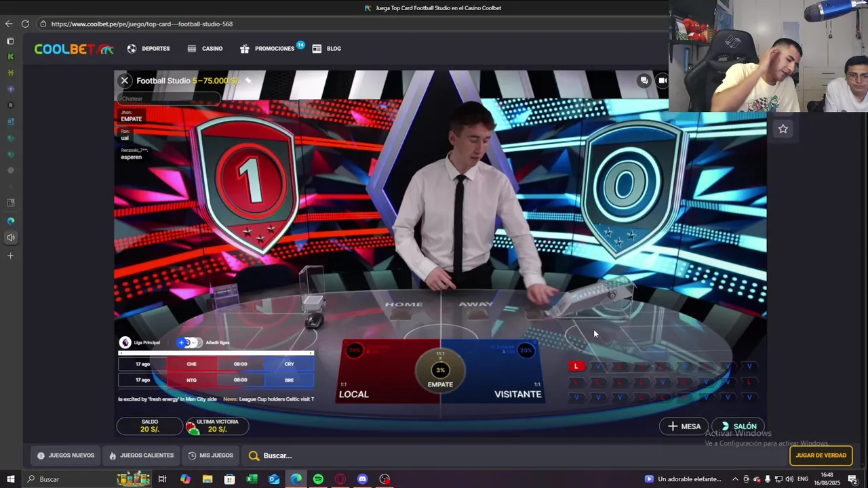868x488 pixels.
Task: Click the system tray volume icon
Action: 789,479
